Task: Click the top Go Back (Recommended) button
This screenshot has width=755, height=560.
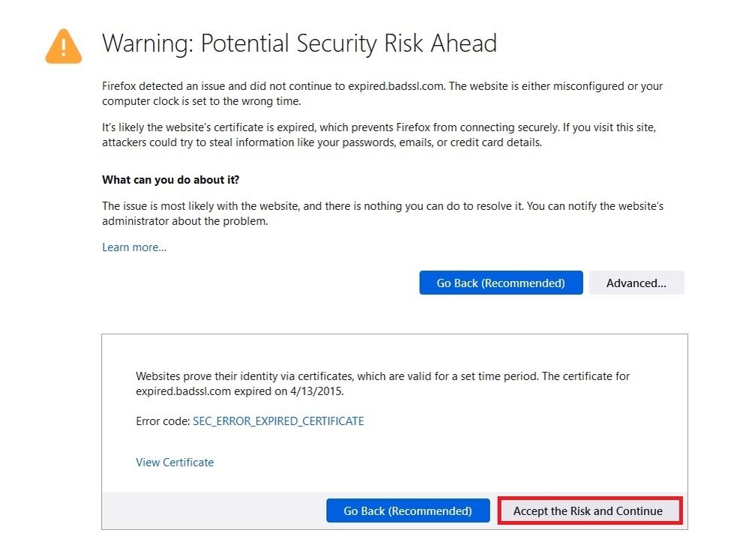Action: [501, 283]
